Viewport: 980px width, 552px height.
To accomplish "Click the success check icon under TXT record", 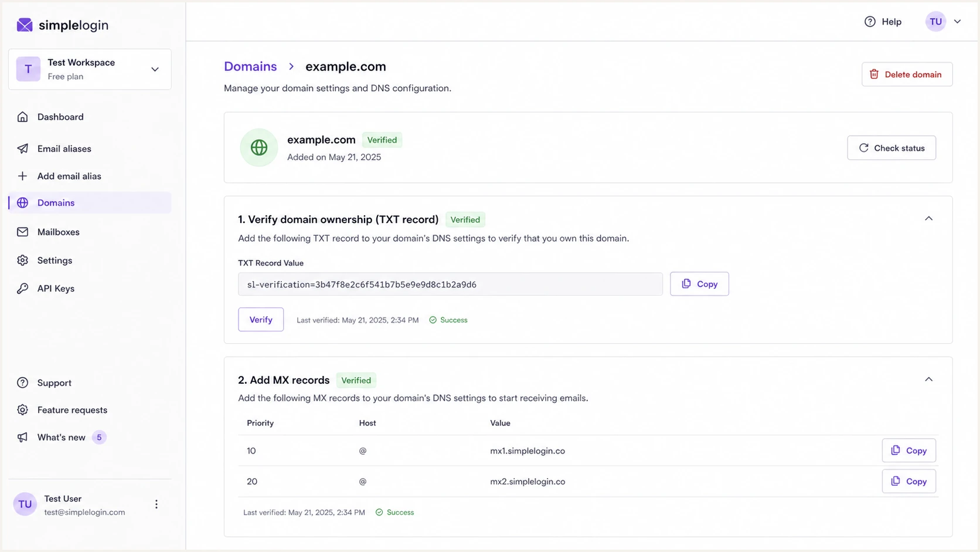I will (433, 320).
